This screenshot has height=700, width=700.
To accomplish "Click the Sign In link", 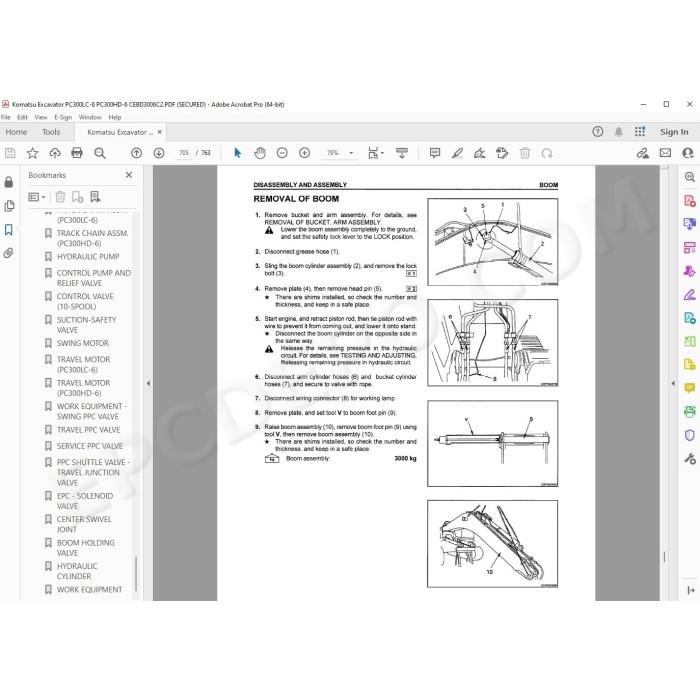I will coord(674,132).
